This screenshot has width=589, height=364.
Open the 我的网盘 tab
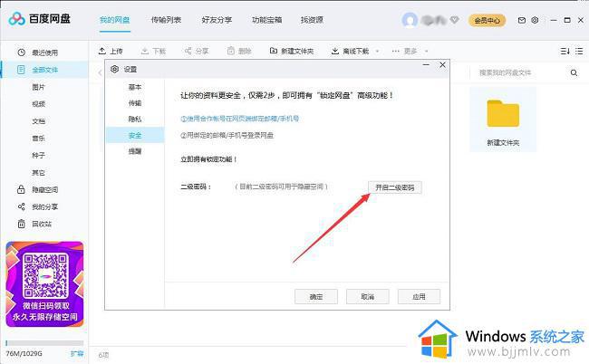coord(114,20)
